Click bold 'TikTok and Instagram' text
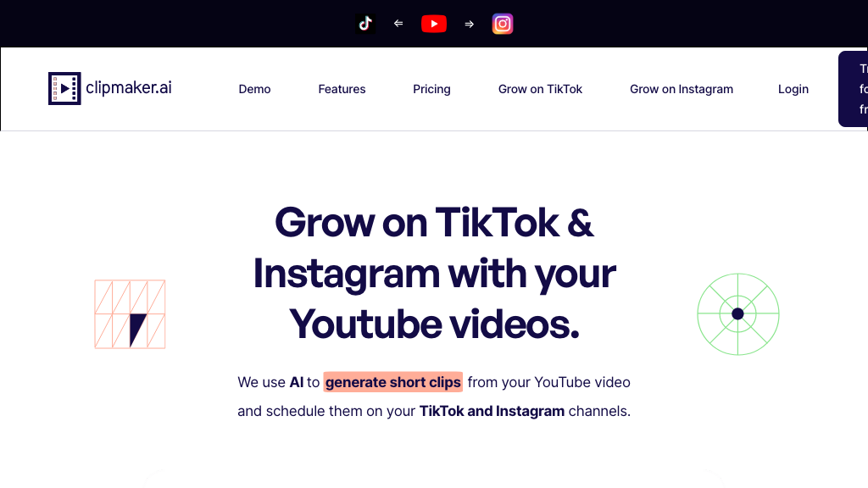Viewport: 868px width, 488px height. (x=492, y=411)
